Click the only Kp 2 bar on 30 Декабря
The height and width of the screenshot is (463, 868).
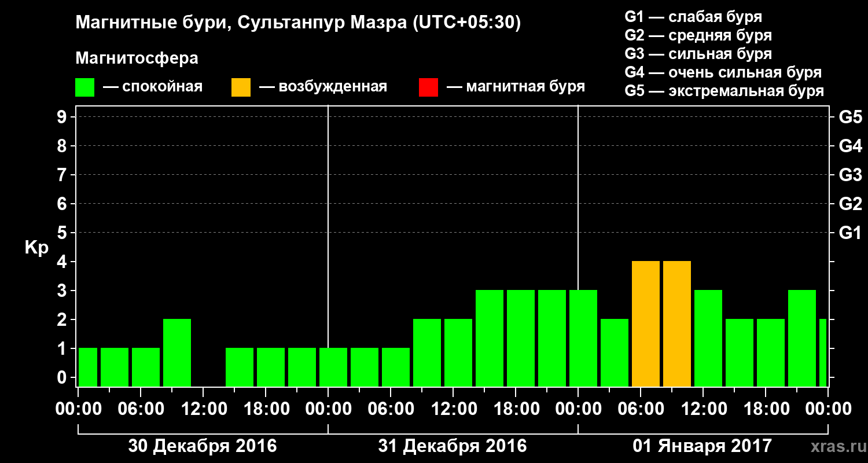[177, 352]
